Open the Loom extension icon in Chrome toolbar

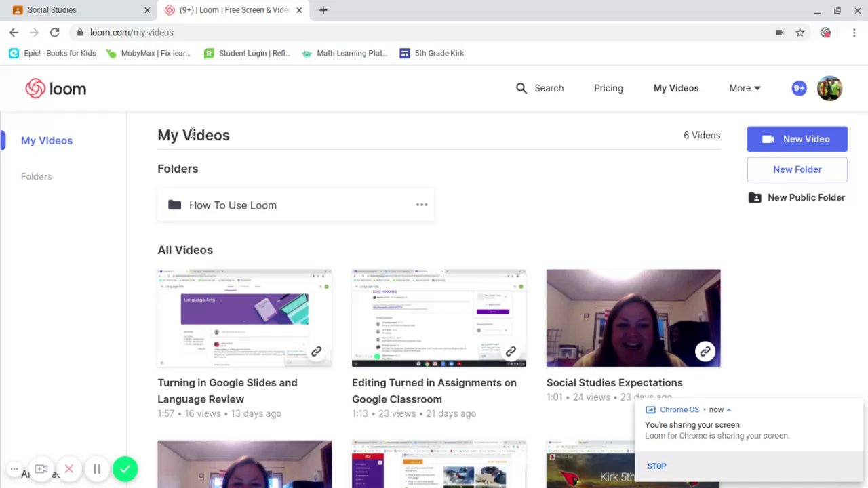(825, 33)
